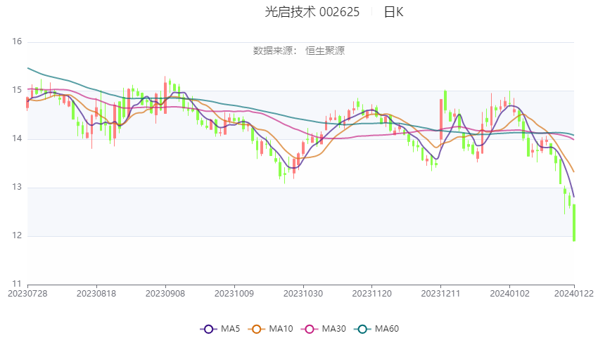Viewport: 598px width, 364px height.
Task: Click y-axis value label 12
Action: (17, 235)
